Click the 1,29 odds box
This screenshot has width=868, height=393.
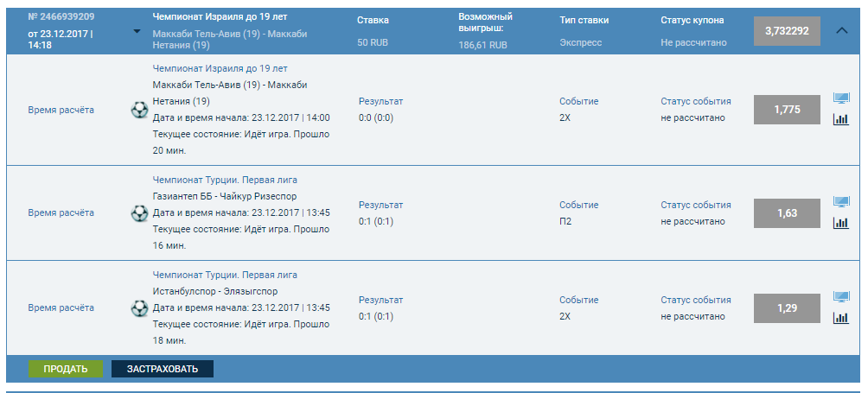click(787, 307)
